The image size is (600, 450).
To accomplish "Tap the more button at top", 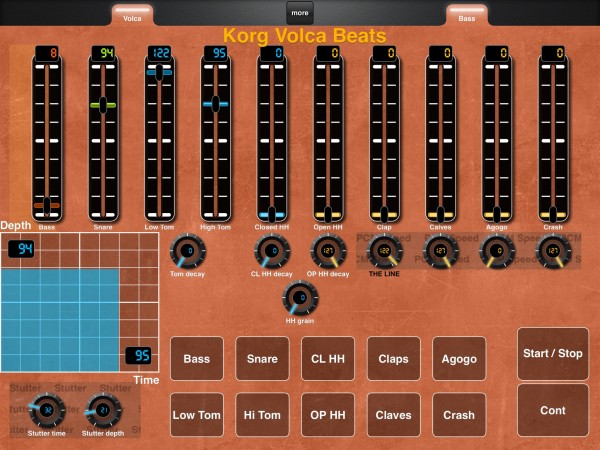I will click(300, 13).
